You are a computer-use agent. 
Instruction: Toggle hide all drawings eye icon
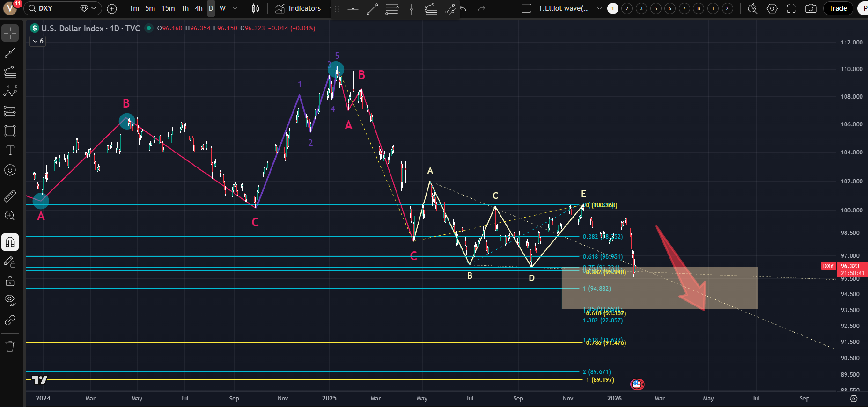click(x=10, y=300)
